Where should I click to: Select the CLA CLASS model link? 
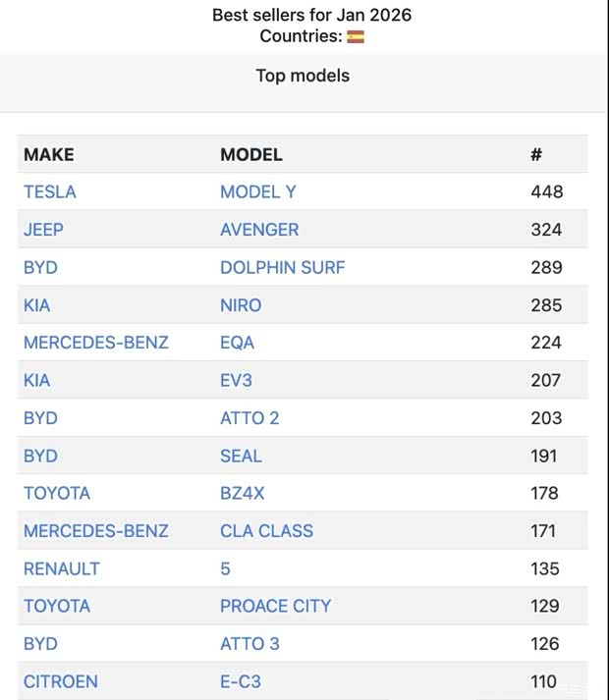coord(266,531)
